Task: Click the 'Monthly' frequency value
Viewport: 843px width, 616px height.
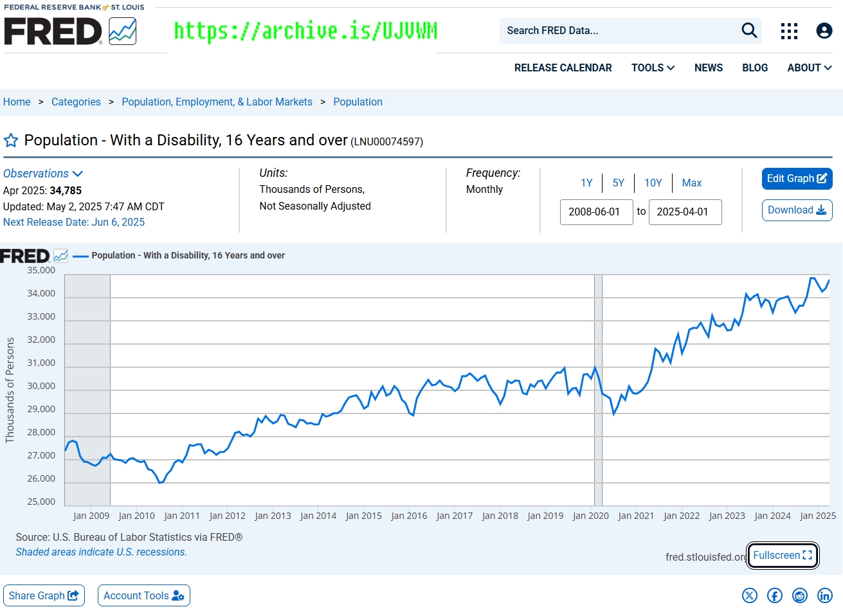Action: (x=484, y=189)
